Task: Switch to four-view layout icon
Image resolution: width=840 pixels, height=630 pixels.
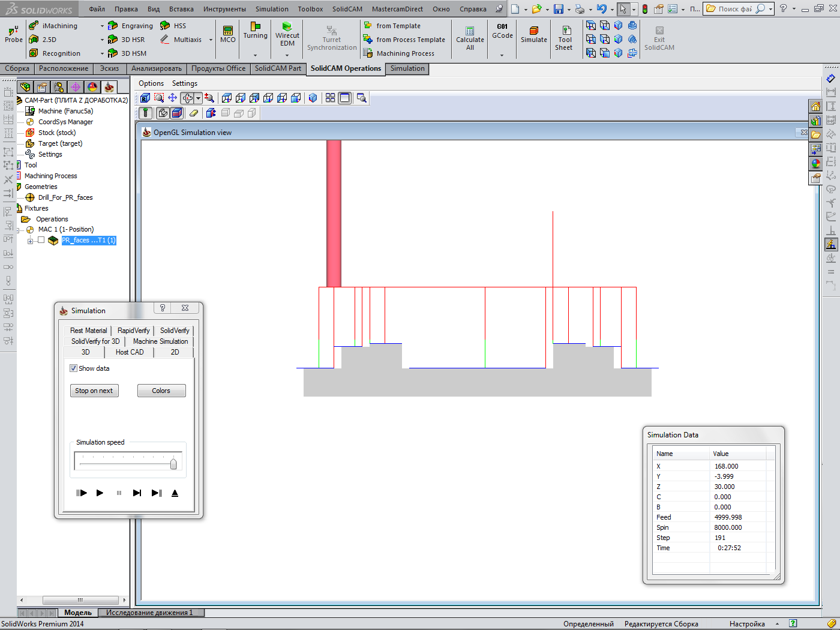Action: pyautogui.click(x=330, y=98)
